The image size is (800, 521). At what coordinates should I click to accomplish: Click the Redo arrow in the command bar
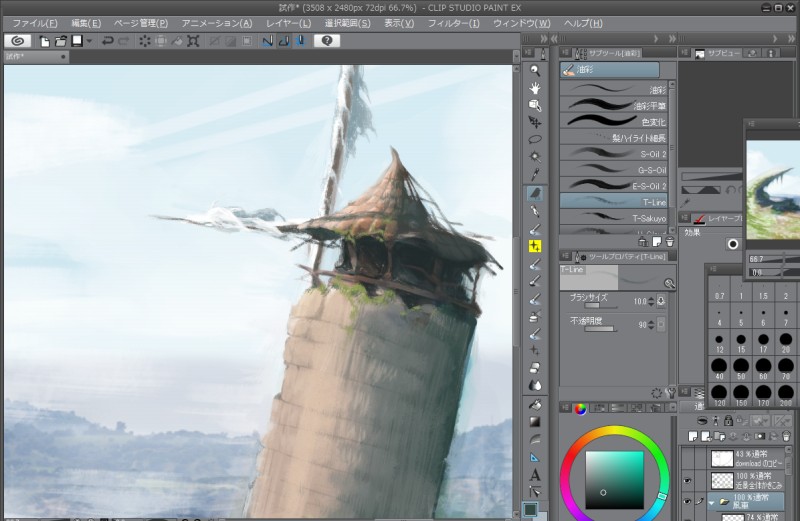coord(123,41)
